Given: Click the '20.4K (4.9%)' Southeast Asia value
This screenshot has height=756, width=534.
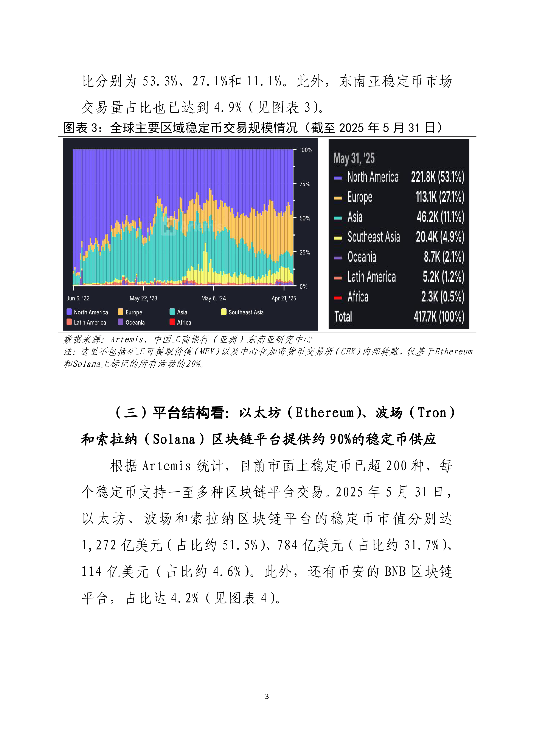Looking at the screenshot, I should (440, 237).
